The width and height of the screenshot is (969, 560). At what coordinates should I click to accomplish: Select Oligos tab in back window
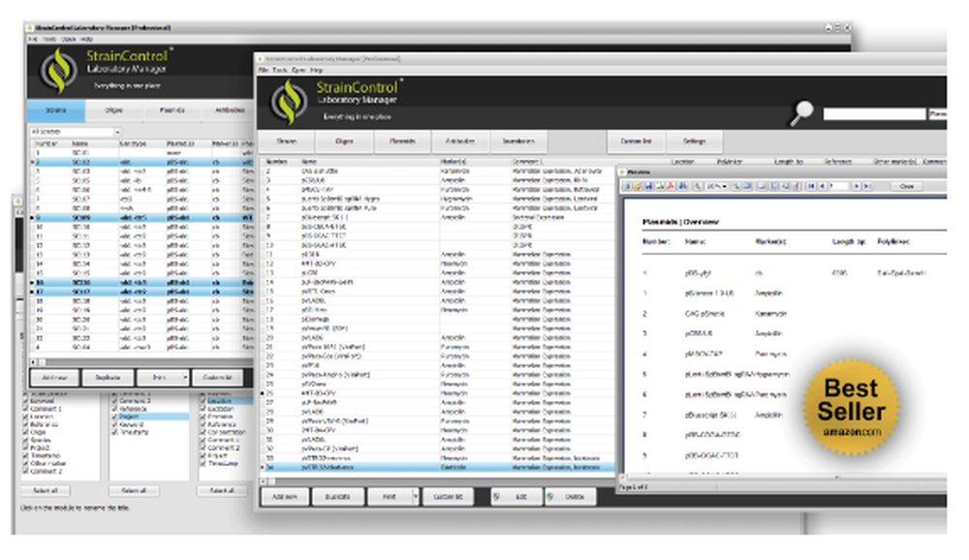click(x=113, y=110)
